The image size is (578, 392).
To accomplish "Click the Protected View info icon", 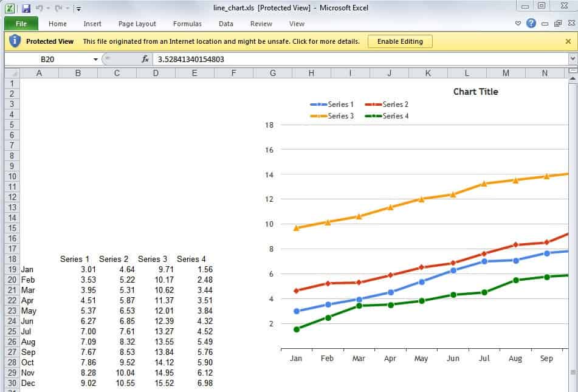I will (x=13, y=41).
